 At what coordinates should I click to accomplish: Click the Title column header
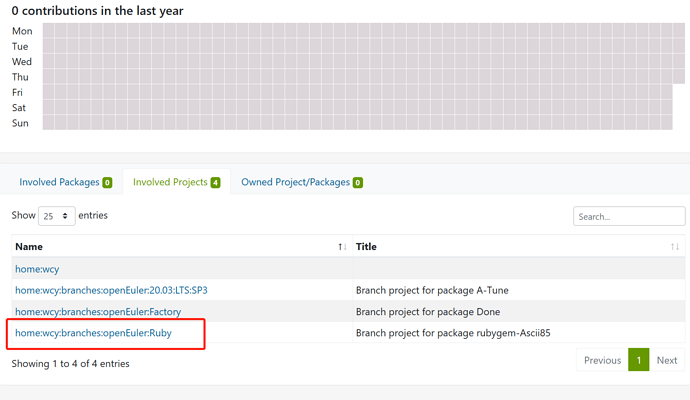click(366, 247)
